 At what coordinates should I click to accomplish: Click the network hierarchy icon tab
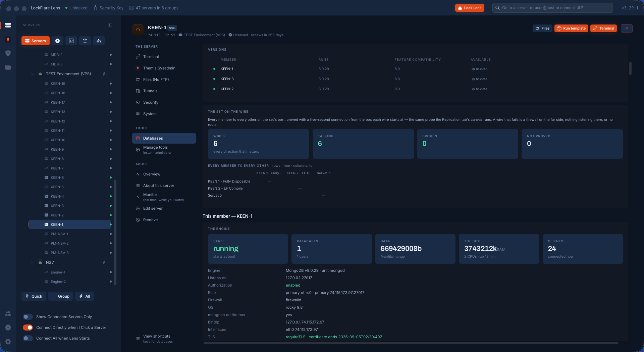[x=99, y=41]
